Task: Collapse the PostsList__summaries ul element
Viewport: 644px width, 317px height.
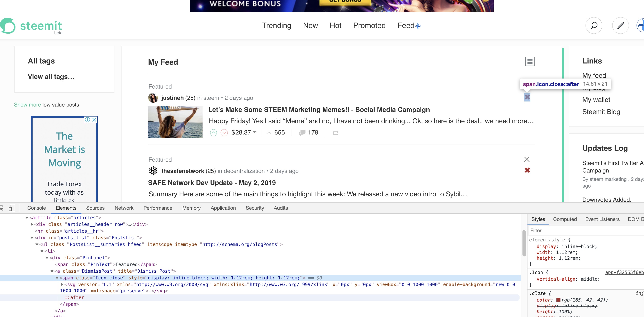Action: (x=37, y=244)
